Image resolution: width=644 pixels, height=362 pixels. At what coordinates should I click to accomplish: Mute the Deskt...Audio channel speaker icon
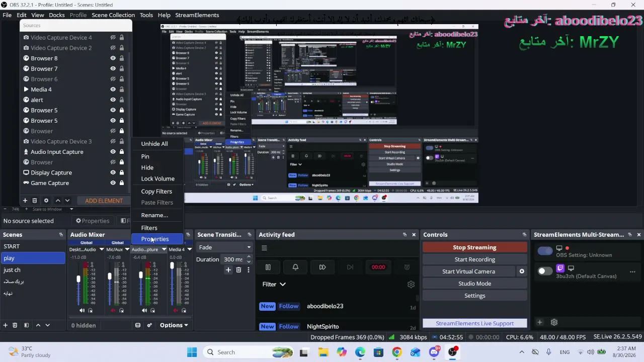[x=82, y=311]
